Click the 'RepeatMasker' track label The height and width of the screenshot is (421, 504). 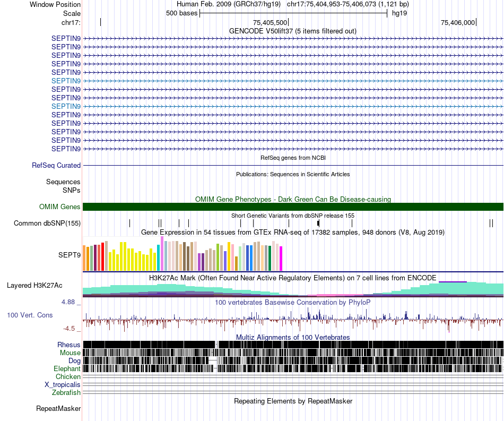[x=58, y=408]
